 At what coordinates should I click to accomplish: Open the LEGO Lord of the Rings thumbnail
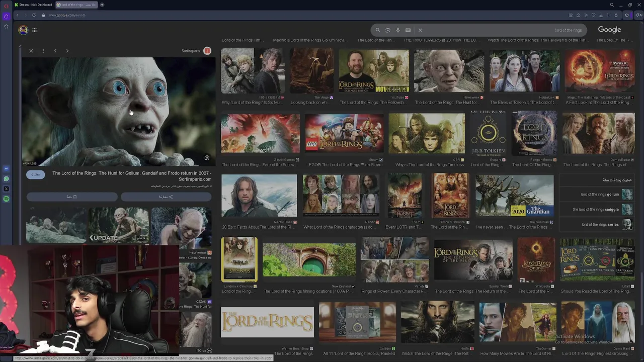[x=344, y=133]
